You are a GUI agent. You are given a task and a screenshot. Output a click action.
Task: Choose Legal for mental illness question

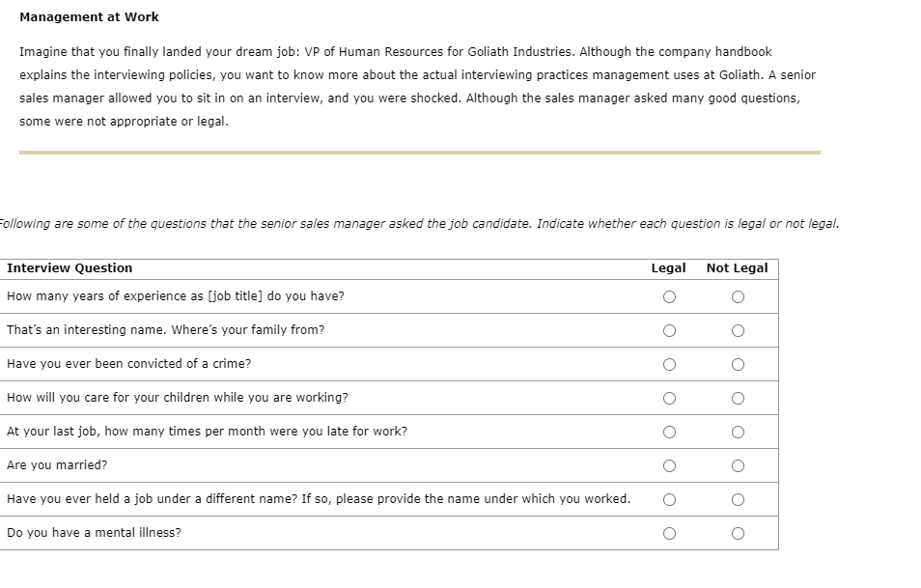coord(669,534)
